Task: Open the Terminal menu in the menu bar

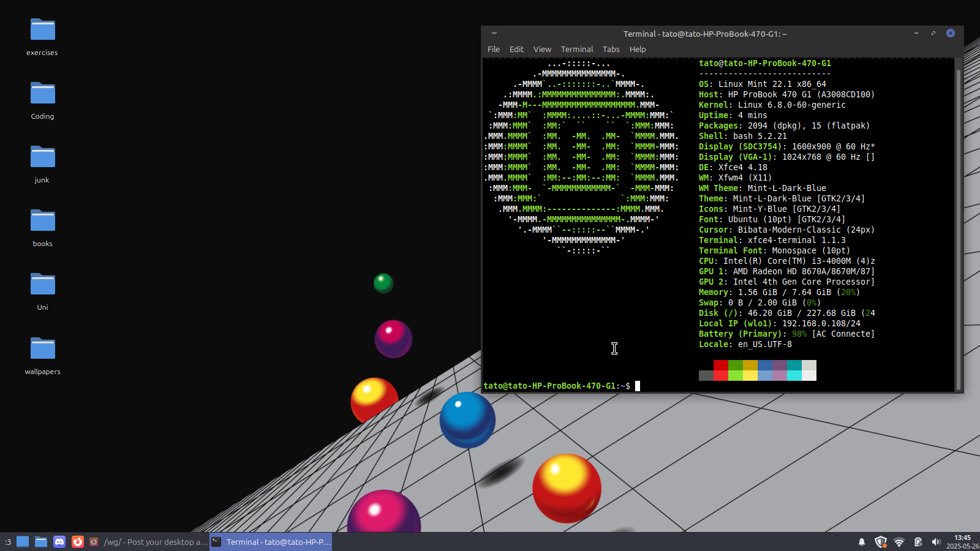Action: [x=577, y=50]
